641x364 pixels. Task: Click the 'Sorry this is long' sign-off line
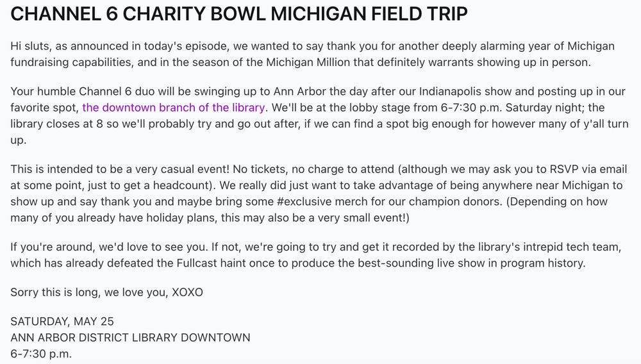[x=106, y=292]
